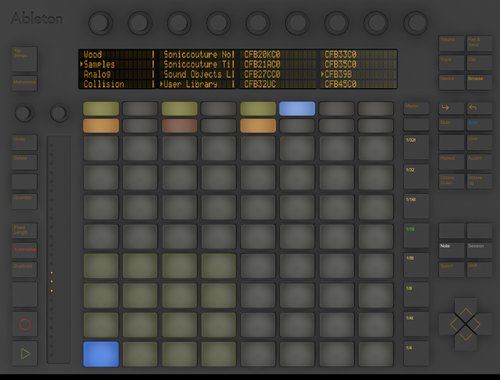Click the right-pointing In arrow button
Viewport: 500px width, 380px height.
pyautogui.click(x=451, y=108)
